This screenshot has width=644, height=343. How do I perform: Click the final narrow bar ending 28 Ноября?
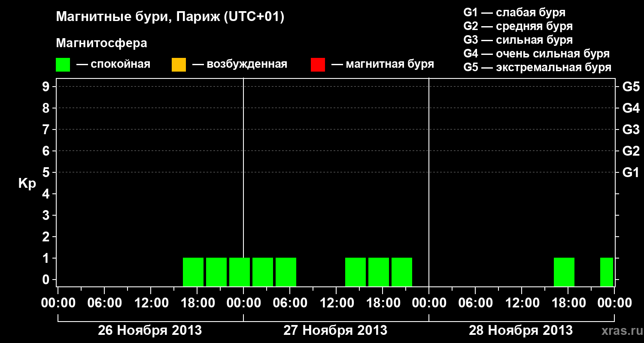[x=607, y=272]
